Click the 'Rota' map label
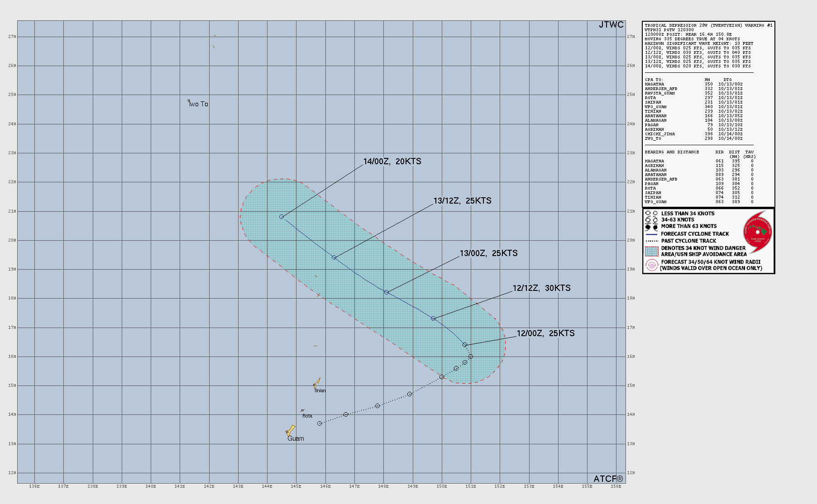Image resolution: width=817 pixels, height=504 pixels. (x=307, y=416)
